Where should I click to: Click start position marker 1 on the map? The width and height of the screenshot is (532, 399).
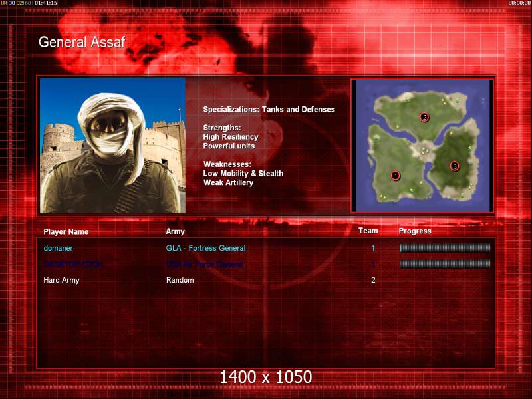point(396,176)
